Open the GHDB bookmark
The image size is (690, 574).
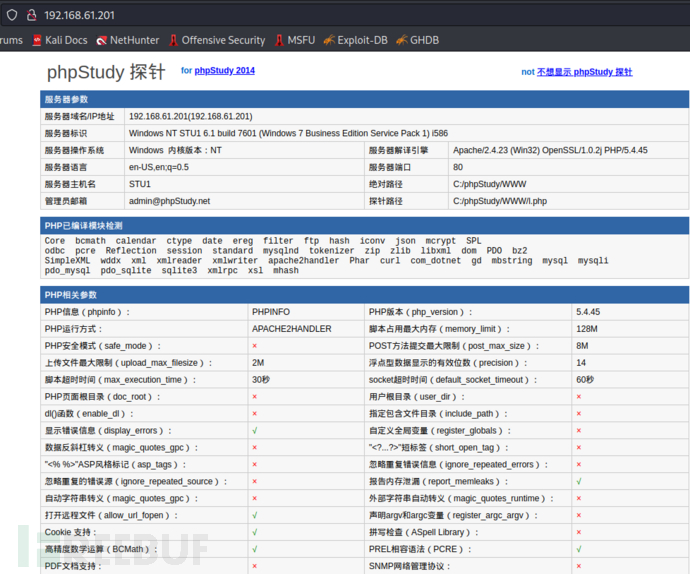pyautogui.click(x=416, y=40)
